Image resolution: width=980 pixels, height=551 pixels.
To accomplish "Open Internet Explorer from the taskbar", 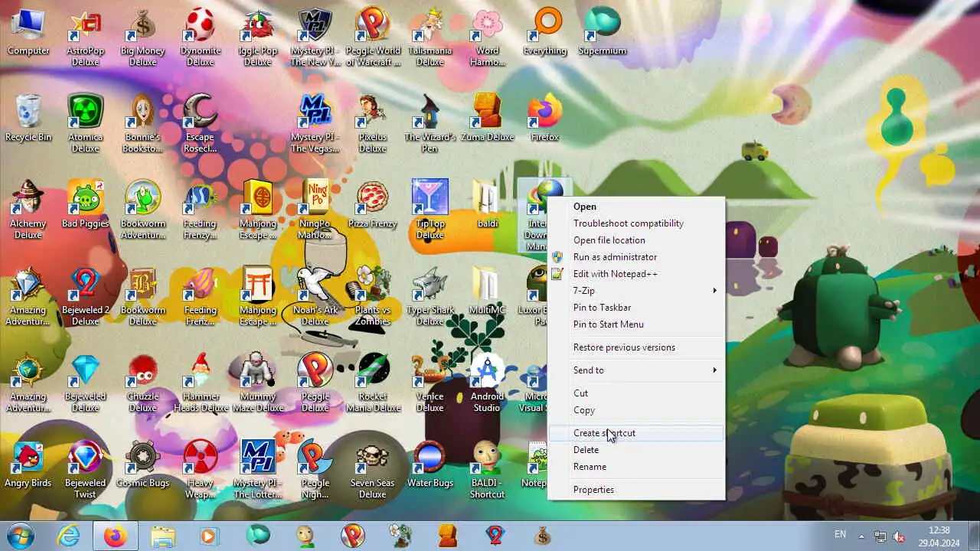I will click(69, 536).
